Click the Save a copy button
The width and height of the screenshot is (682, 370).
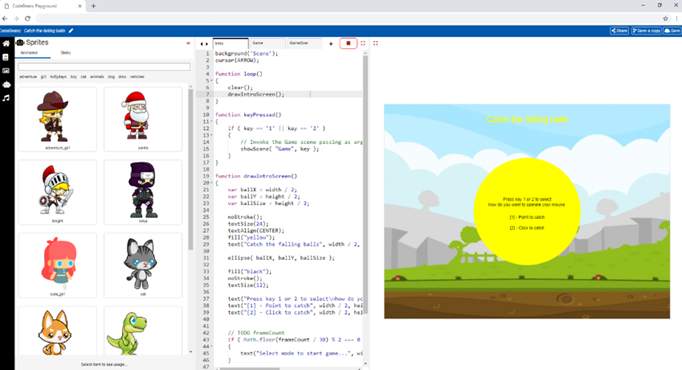point(646,30)
